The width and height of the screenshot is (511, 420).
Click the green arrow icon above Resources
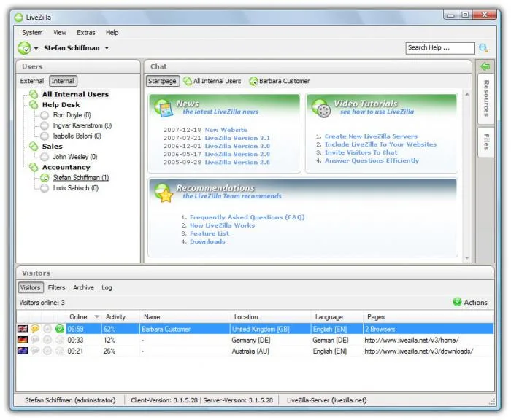(x=485, y=66)
